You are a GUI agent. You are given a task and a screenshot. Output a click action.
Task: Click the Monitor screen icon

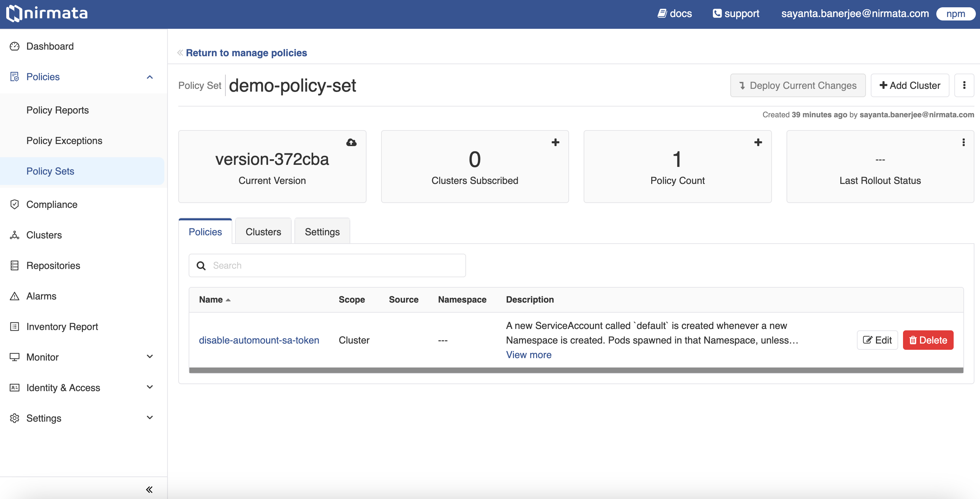coord(15,357)
